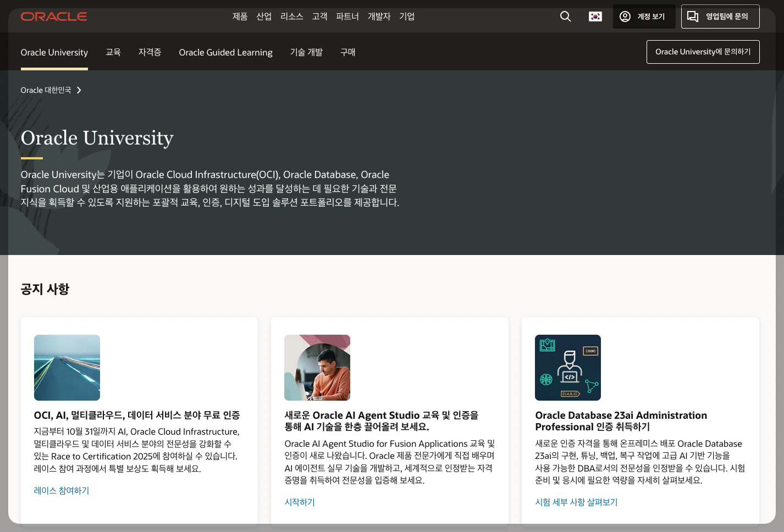Click the 레이스 참여하기 link
This screenshot has width=784, height=532.
62,491
